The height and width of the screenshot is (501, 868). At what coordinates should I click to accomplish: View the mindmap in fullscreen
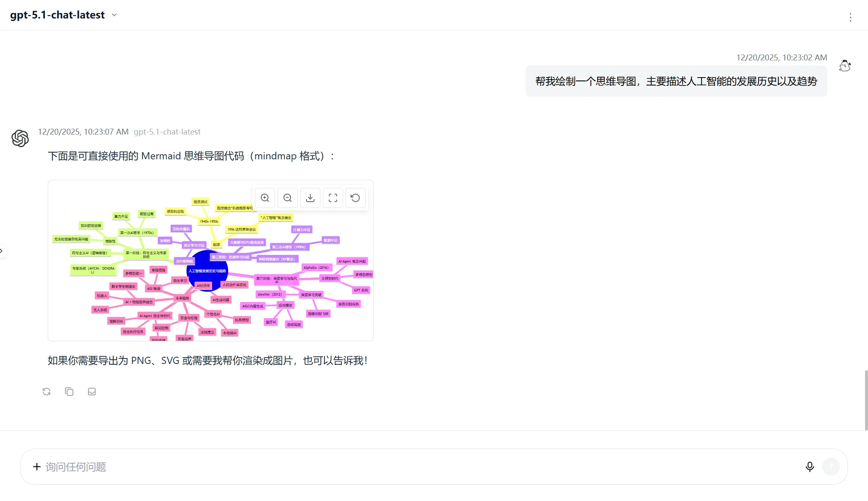[x=333, y=197]
